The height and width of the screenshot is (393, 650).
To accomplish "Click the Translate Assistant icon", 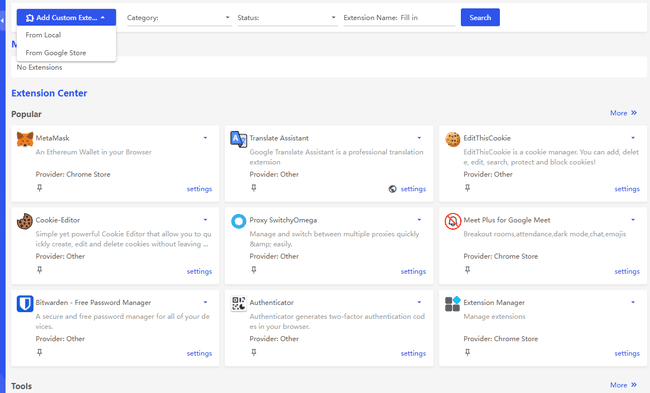I will (238, 139).
